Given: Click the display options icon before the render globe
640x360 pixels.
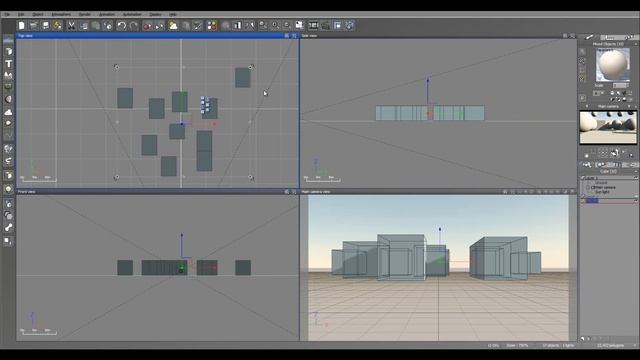Looking at the screenshot, I should coord(338,26).
